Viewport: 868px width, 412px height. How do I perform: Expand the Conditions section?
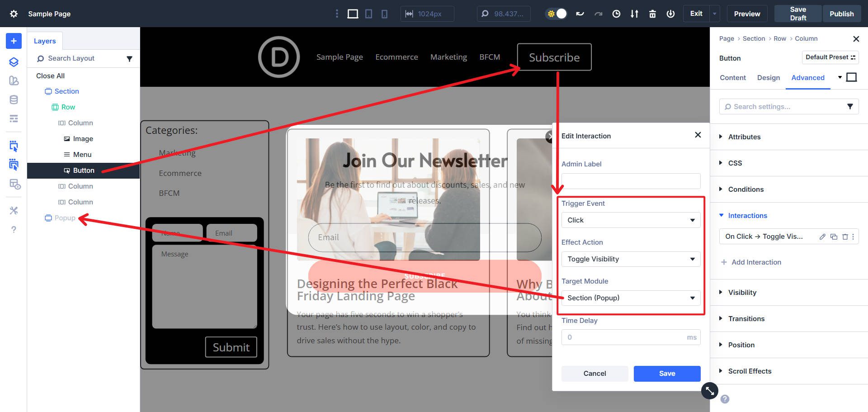(x=746, y=189)
